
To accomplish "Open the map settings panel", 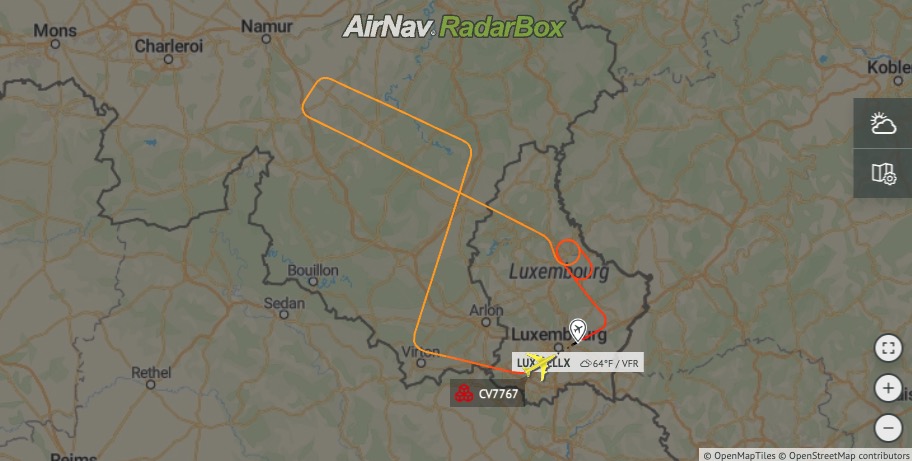I will pos(883,173).
